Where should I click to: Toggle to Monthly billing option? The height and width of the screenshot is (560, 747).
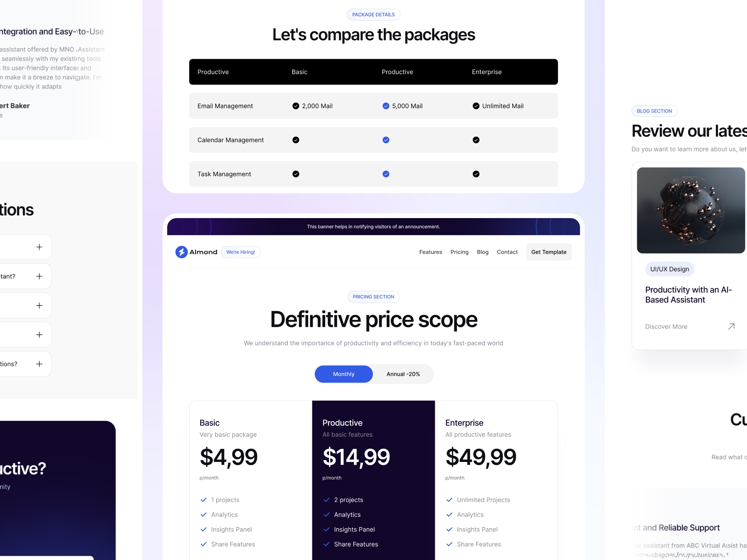coord(344,374)
